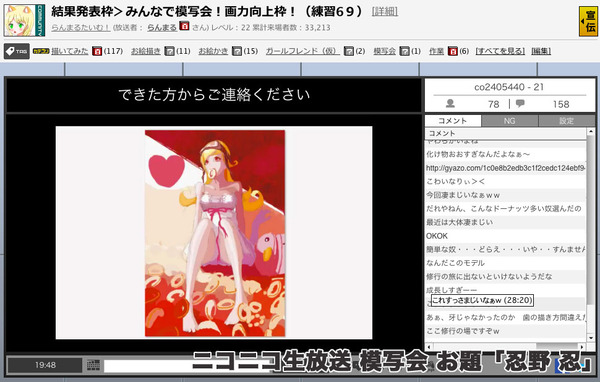The width and height of the screenshot is (600, 382).
Task: Open the 描いてみた tag
Action: click(x=70, y=51)
